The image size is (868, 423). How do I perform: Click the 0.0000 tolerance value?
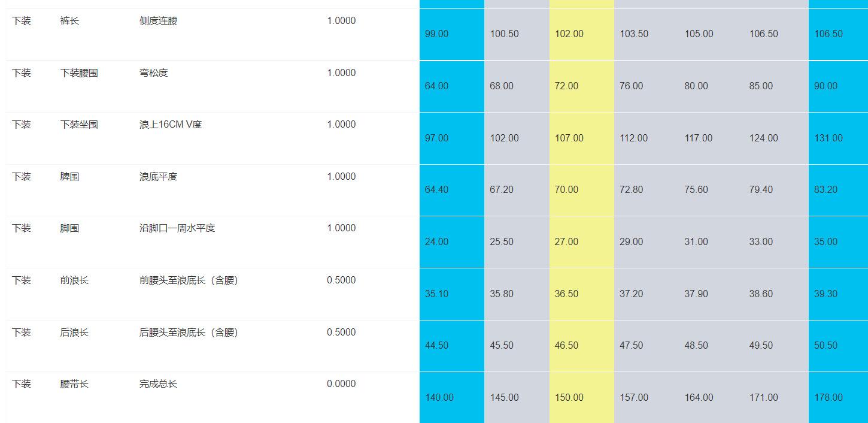(x=341, y=384)
